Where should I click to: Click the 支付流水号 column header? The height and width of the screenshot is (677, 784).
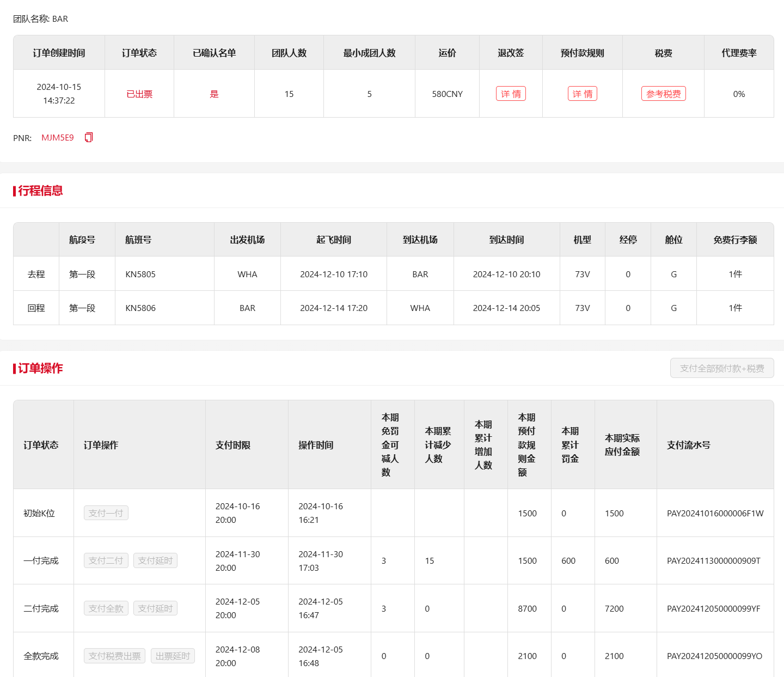click(x=688, y=445)
